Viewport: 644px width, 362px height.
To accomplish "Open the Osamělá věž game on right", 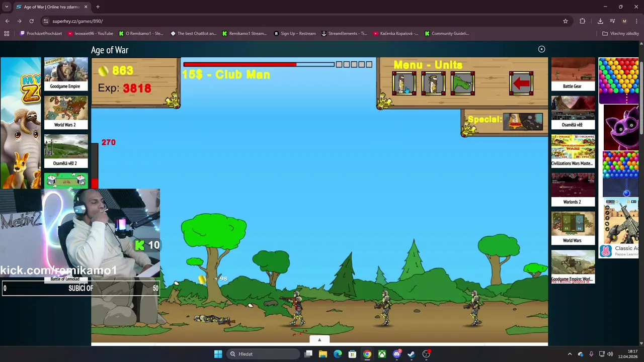I will tap(573, 112).
